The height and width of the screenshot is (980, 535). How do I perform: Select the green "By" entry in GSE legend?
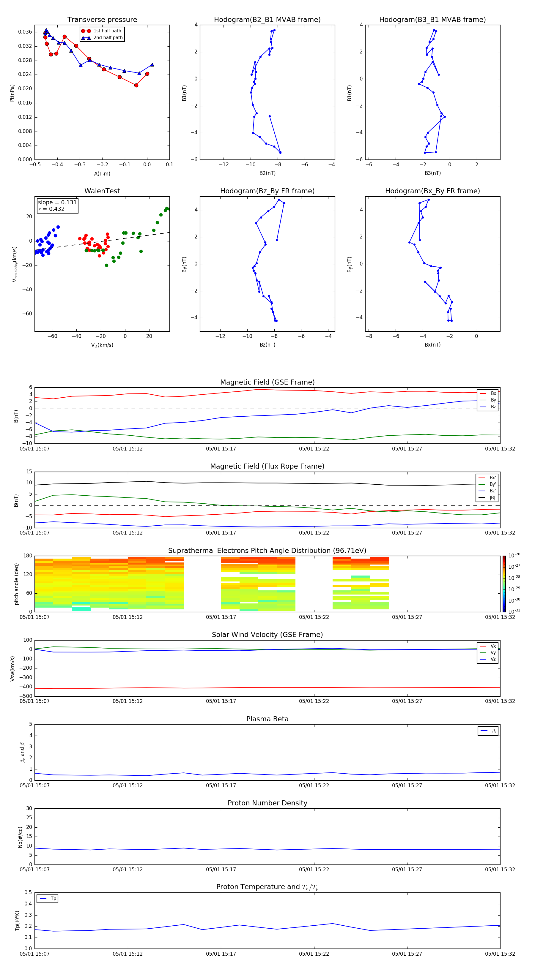point(488,400)
